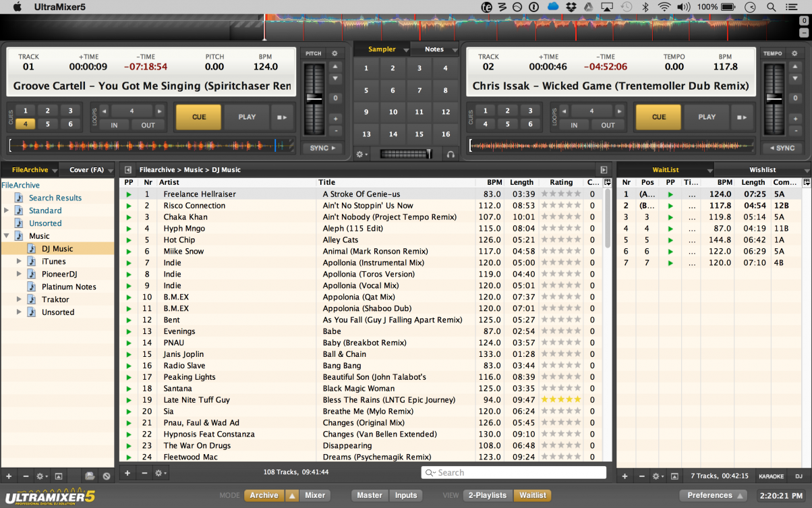Click left deck stop-play button
The height and width of the screenshot is (508, 812).
click(283, 117)
